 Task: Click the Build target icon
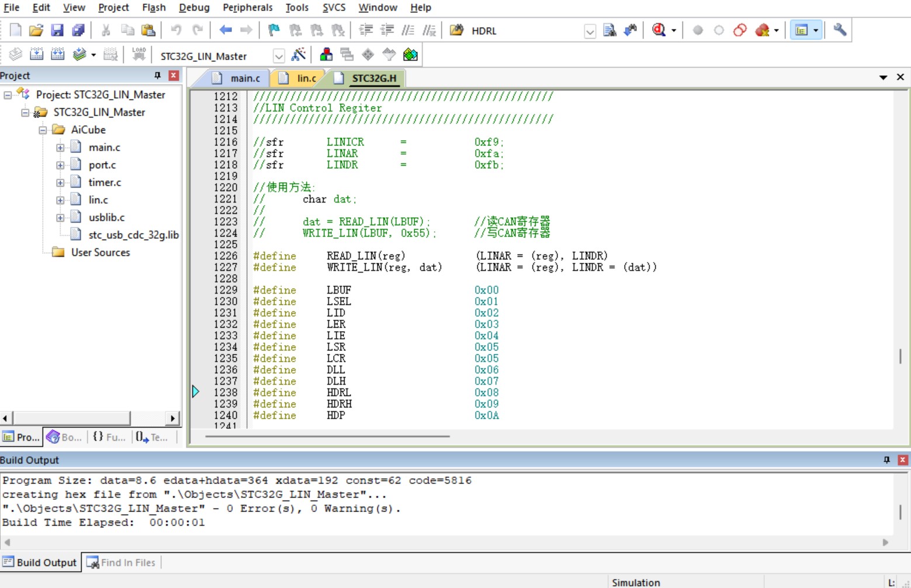pos(36,55)
